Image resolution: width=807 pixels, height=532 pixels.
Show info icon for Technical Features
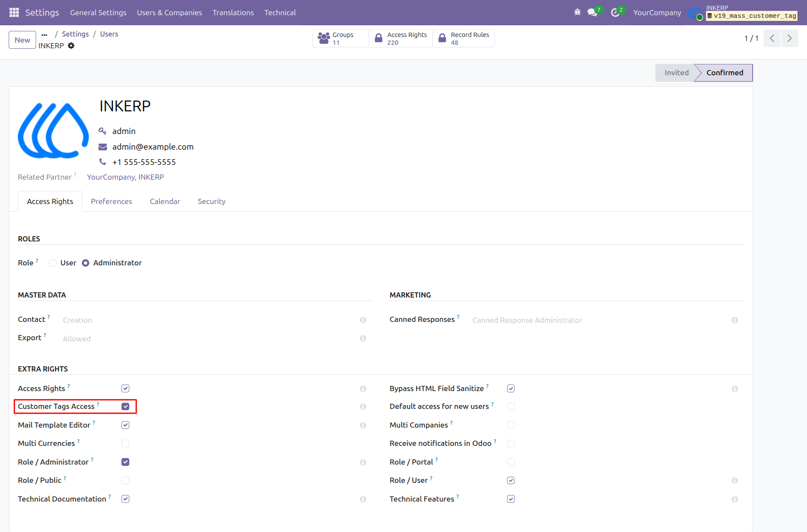point(735,499)
